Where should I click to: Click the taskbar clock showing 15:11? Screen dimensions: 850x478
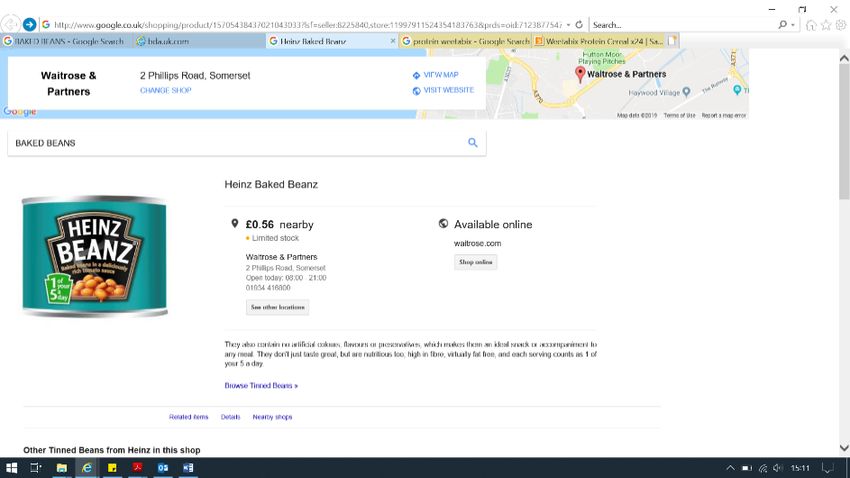click(800, 468)
